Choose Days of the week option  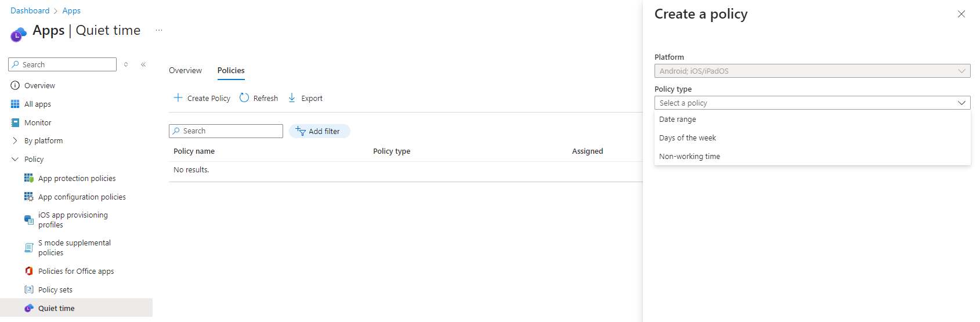point(688,138)
